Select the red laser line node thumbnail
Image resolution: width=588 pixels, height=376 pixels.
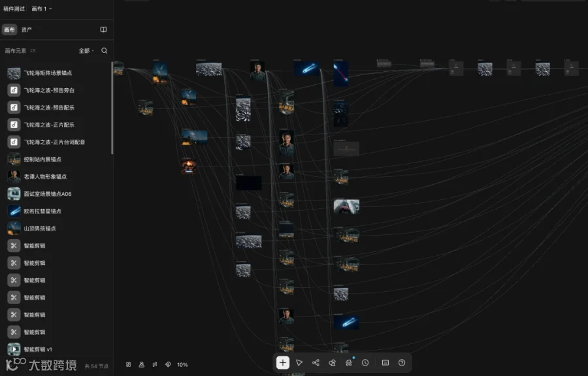point(341,73)
